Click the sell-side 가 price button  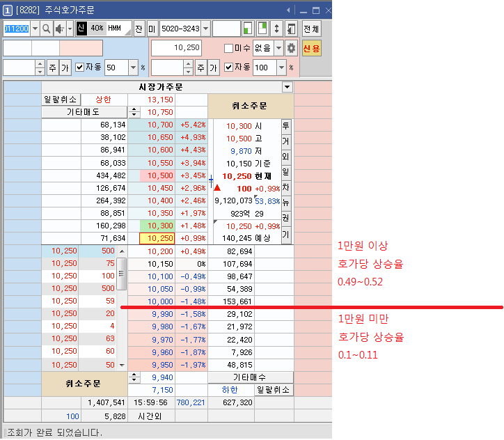(65, 68)
